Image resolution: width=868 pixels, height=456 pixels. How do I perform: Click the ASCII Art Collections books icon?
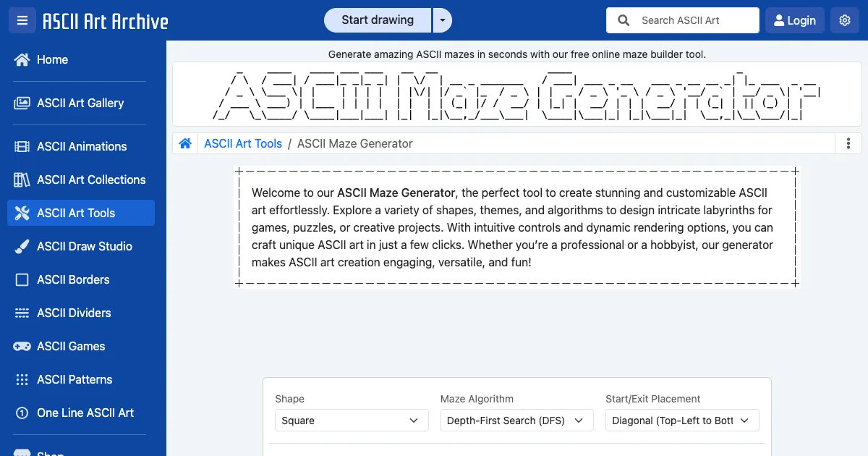coord(22,180)
